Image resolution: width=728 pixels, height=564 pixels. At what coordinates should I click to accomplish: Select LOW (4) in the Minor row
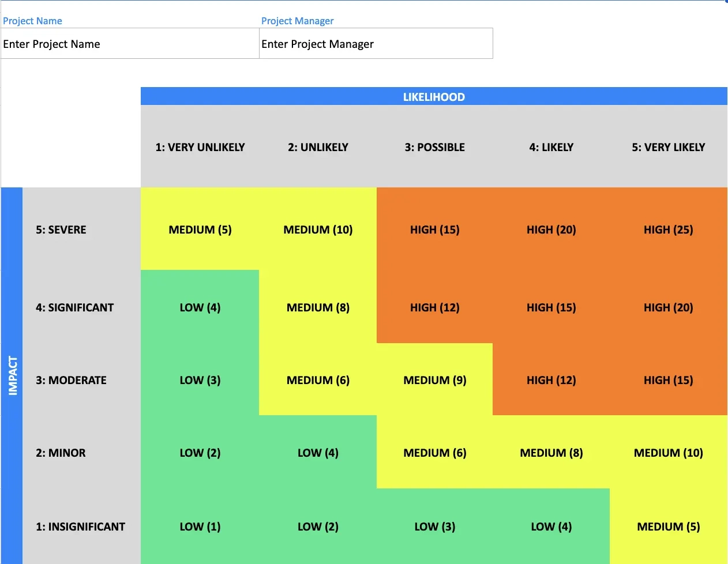coord(318,453)
